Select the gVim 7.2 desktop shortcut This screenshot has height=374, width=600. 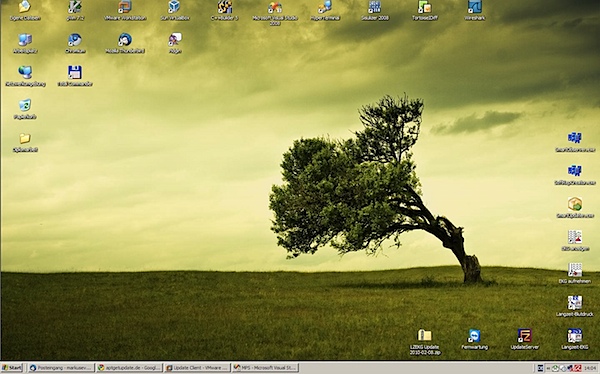tap(75, 10)
